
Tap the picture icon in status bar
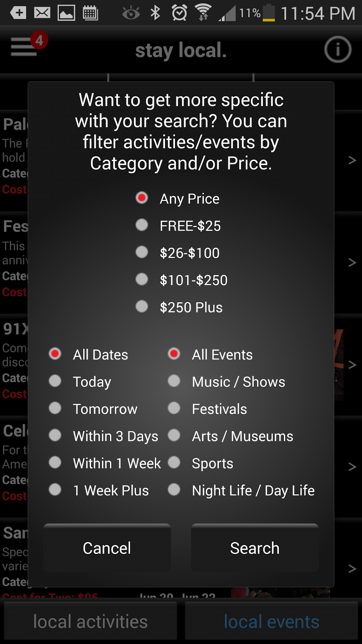(x=66, y=13)
